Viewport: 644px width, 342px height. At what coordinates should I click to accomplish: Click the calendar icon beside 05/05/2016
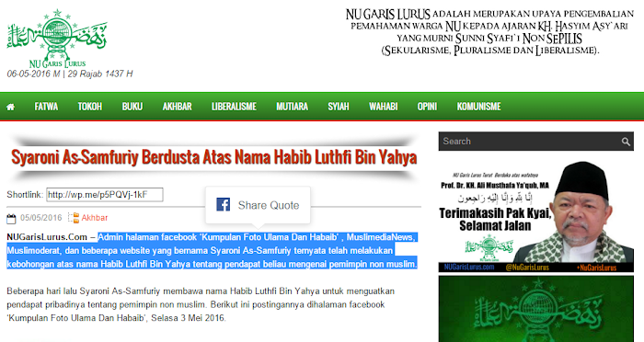[x=11, y=218]
